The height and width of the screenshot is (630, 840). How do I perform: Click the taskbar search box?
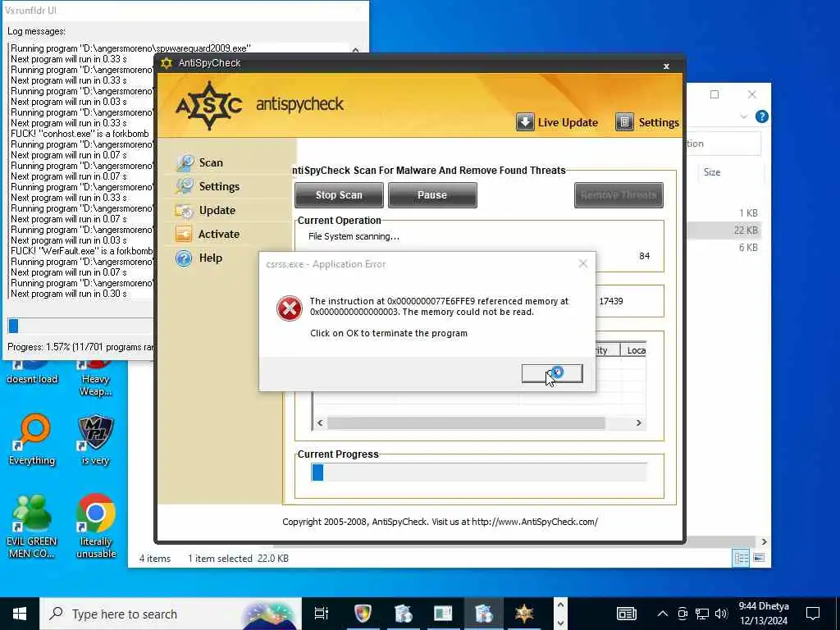pos(171,614)
